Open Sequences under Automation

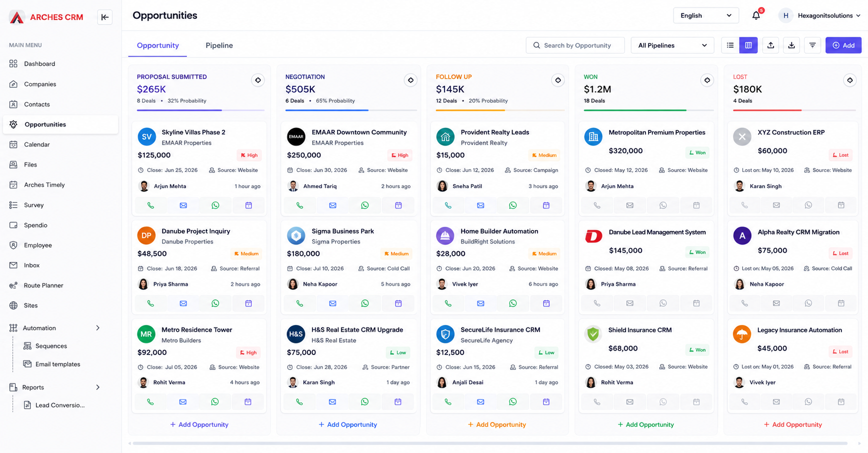[x=51, y=346]
